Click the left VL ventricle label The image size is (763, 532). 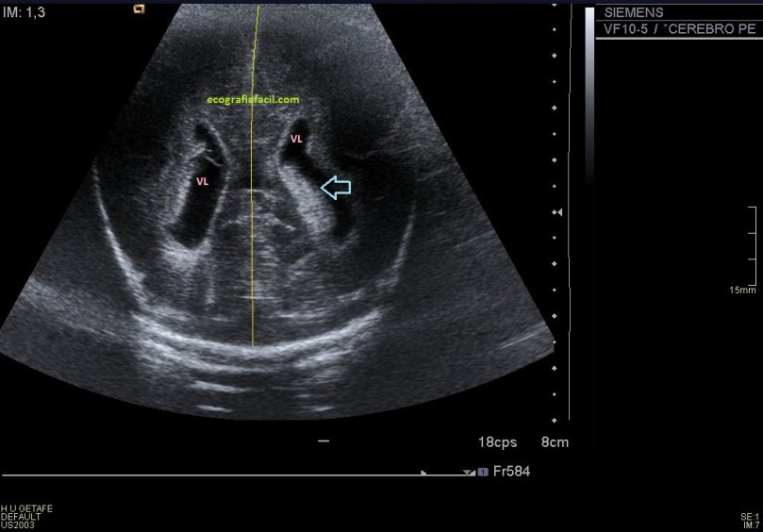[202, 181]
